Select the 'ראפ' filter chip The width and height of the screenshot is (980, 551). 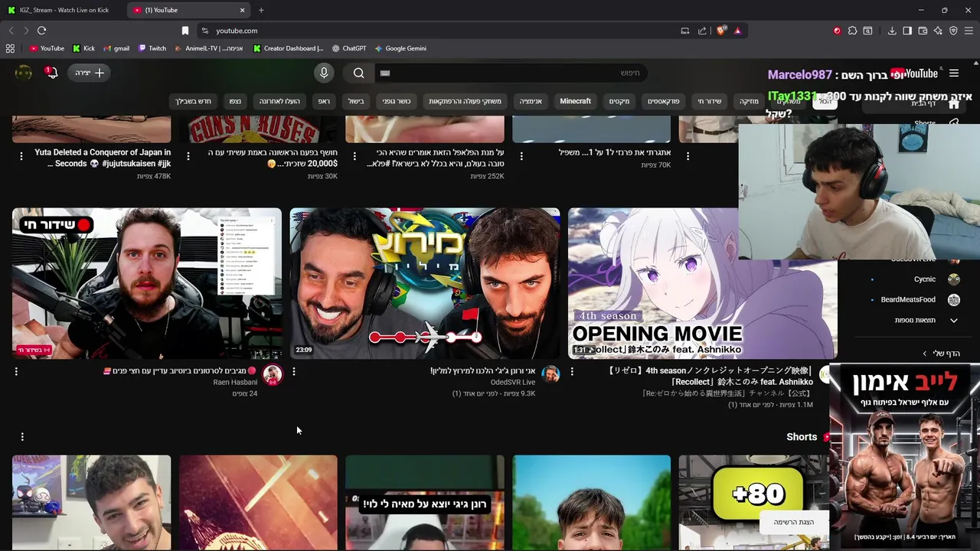click(x=324, y=101)
